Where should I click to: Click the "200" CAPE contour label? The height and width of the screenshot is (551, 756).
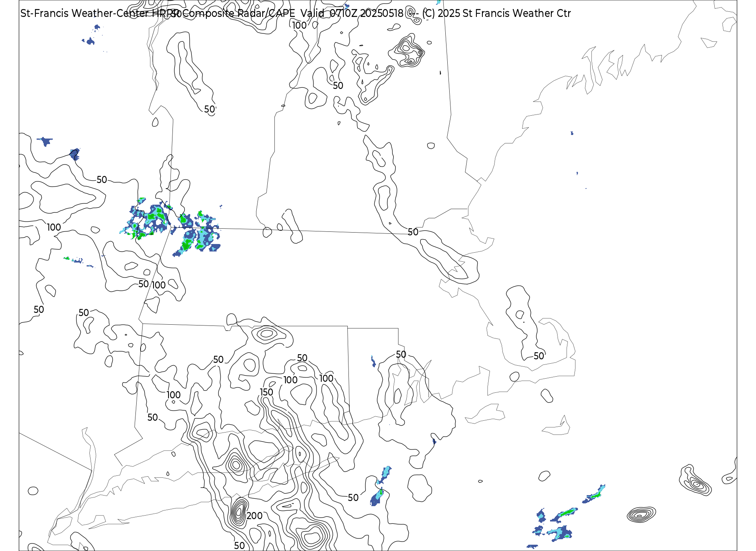(x=254, y=516)
